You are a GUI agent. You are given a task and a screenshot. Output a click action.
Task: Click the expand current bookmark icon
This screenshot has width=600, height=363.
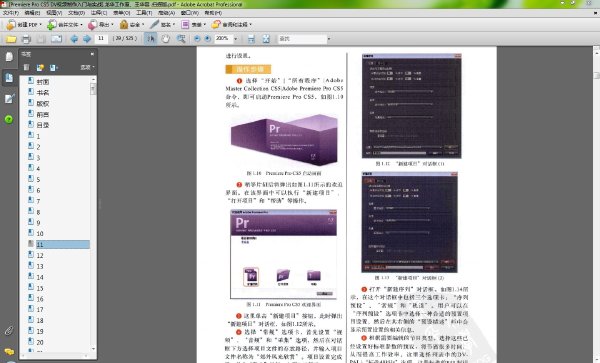(53, 68)
